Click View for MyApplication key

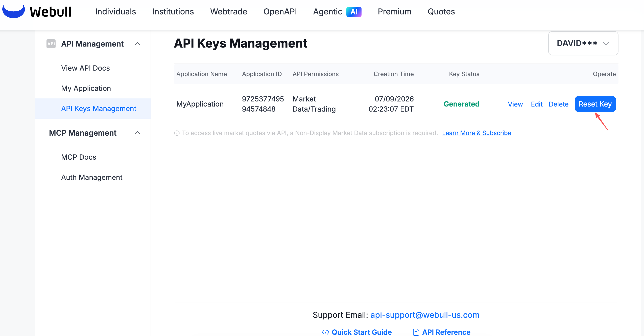point(515,104)
